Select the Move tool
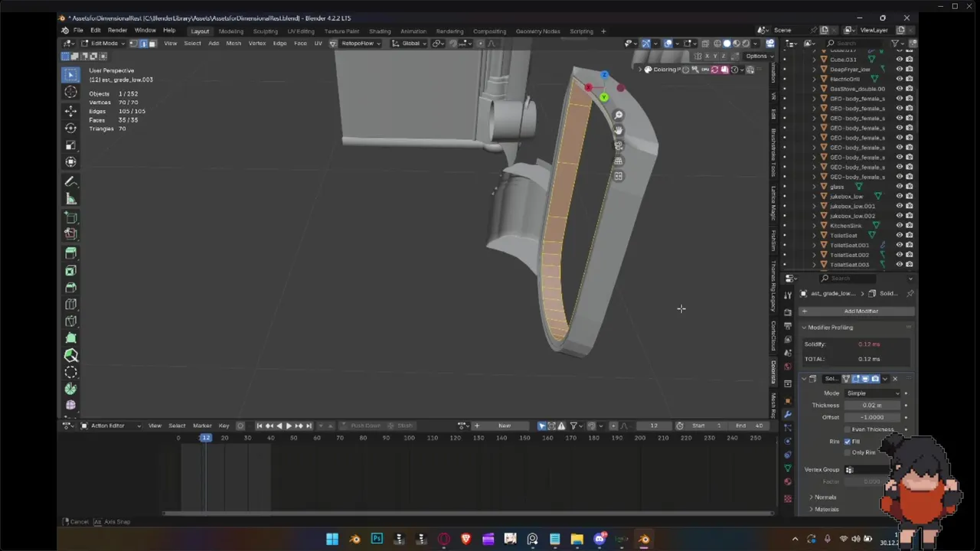The image size is (980, 551). 71,111
